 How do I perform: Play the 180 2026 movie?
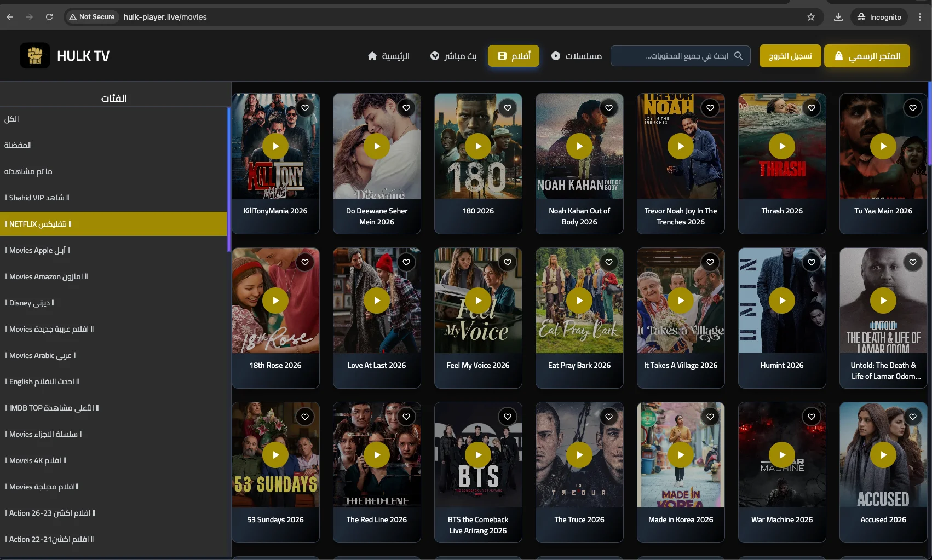click(478, 146)
